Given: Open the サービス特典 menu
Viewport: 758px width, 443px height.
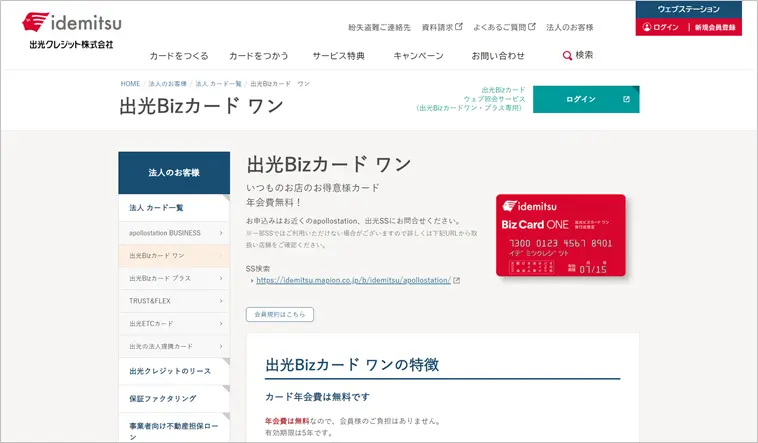Looking at the screenshot, I should click(338, 56).
